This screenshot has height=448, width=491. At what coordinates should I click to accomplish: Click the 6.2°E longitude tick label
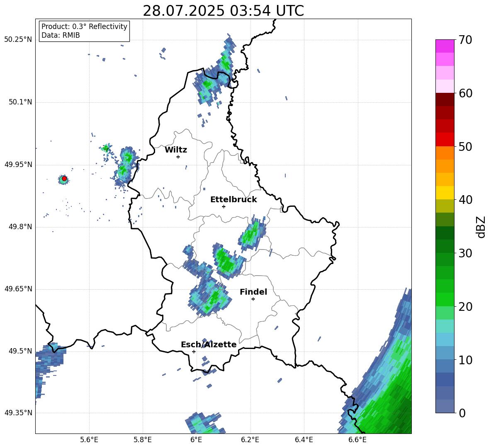(250, 440)
